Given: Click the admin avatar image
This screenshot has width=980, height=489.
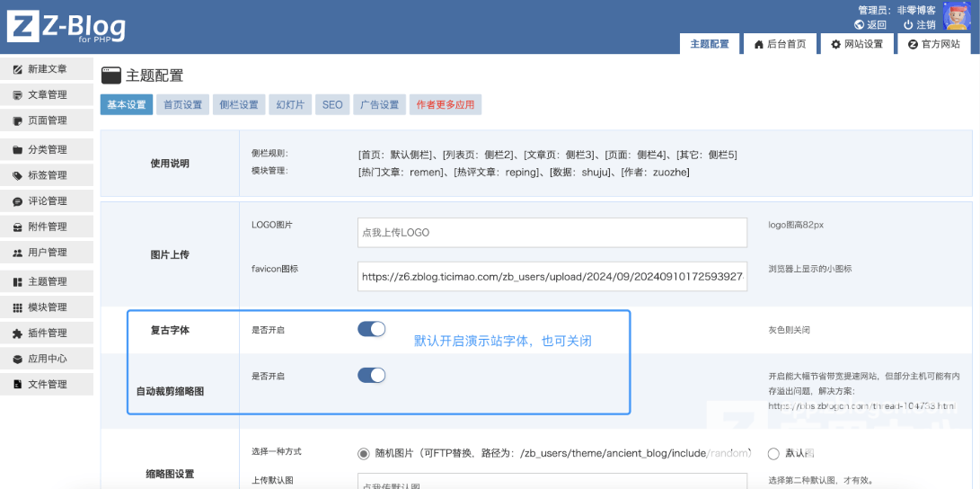Looking at the screenshot, I should 958,15.
